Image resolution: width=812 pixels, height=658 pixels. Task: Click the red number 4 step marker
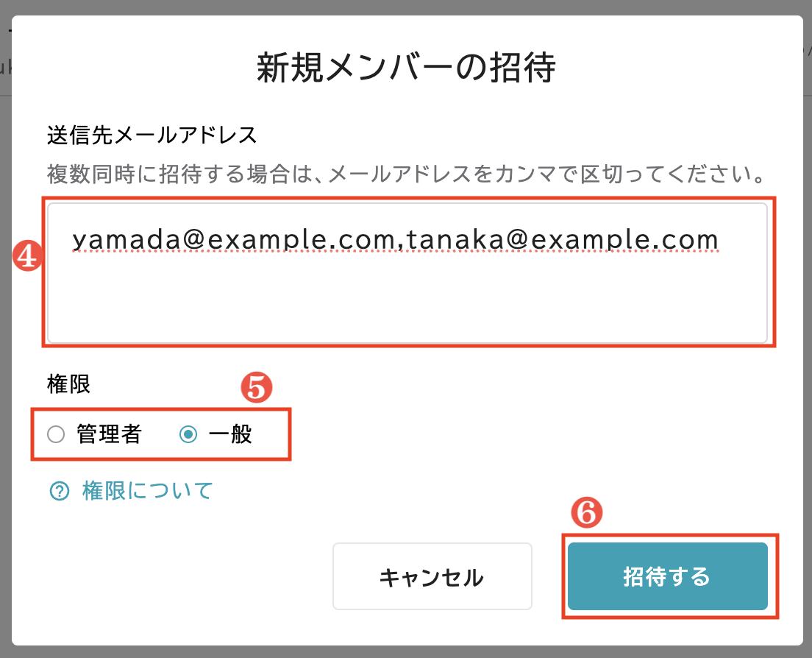tap(26, 256)
